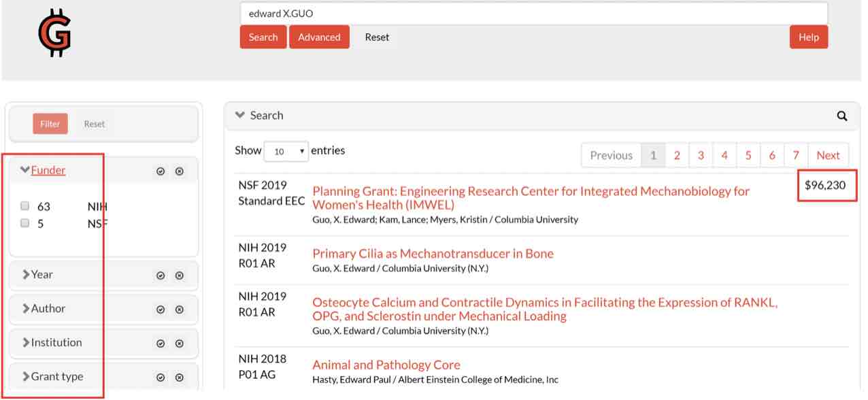
Task: Collapse the Funder filter section
Action: 48,171
